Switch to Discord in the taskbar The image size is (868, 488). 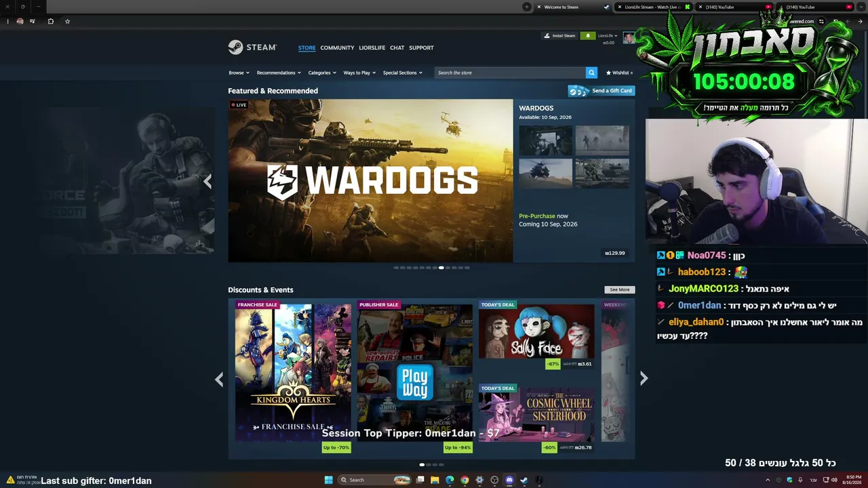[x=509, y=480]
